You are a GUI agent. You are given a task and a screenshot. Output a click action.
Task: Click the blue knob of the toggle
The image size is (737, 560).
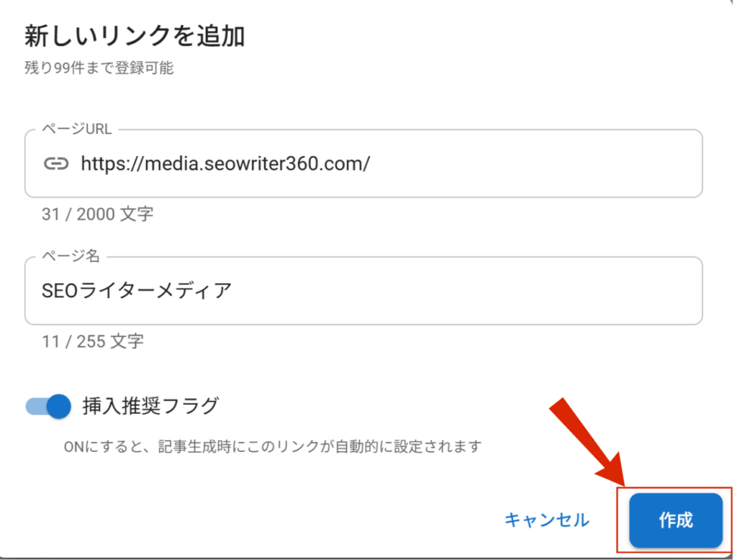[x=60, y=407]
